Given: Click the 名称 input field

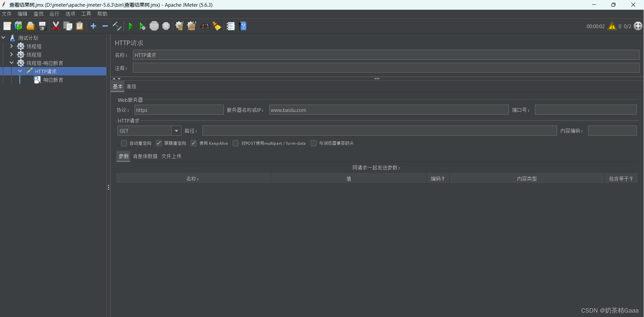Looking at the screenshot, I should coord(386,55).
